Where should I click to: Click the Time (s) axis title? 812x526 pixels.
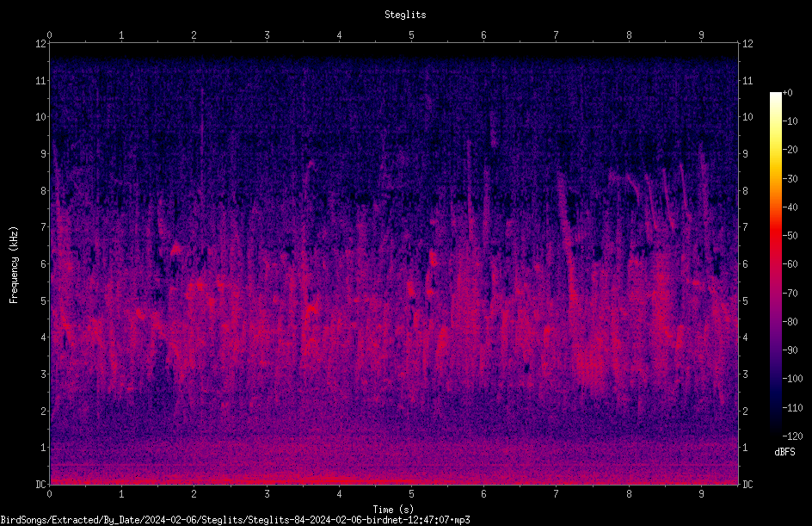coord(393,510)
